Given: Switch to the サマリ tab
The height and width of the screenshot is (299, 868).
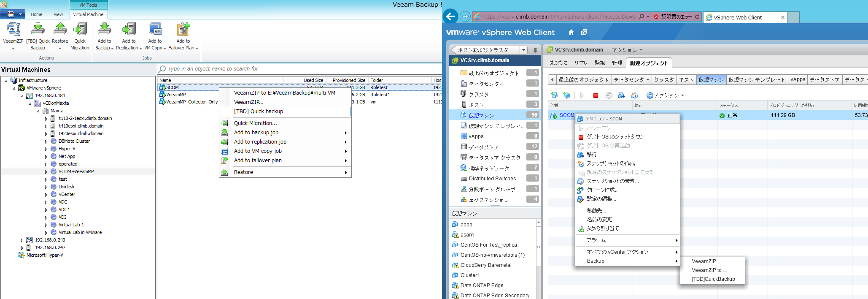Looking at the screenshot, I should tap(580, 63).
